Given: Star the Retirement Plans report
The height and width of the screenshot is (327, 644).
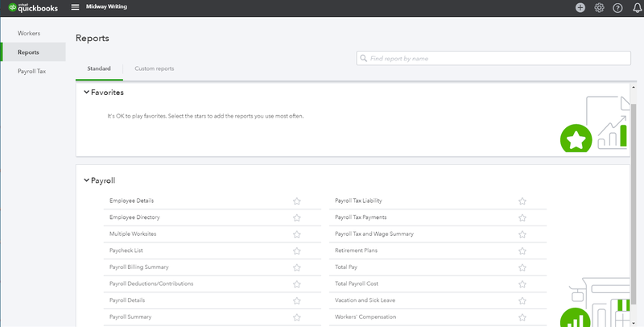Looking at the screenshot, I should tap(522, 250).
